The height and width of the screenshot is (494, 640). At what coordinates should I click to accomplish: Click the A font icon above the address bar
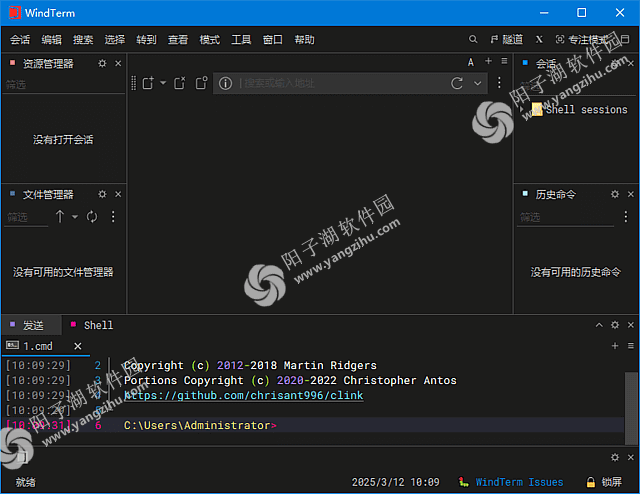pyautogui.click(x=471, y=62)
